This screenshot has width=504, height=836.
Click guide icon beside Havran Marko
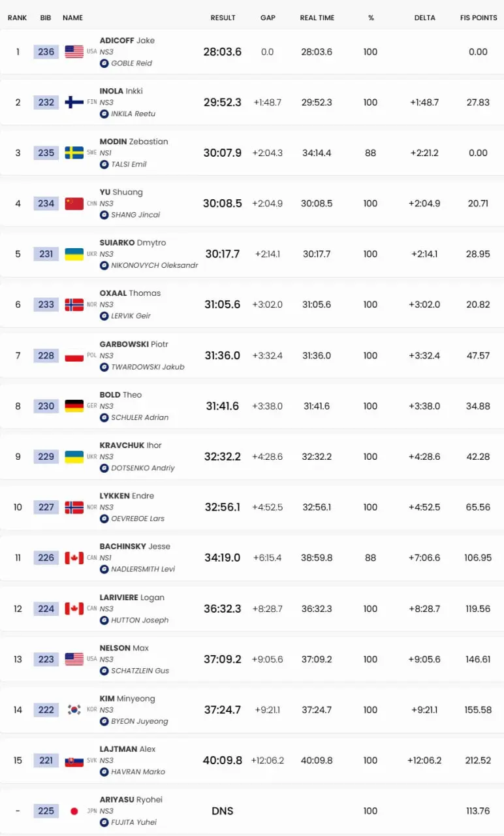104,772
